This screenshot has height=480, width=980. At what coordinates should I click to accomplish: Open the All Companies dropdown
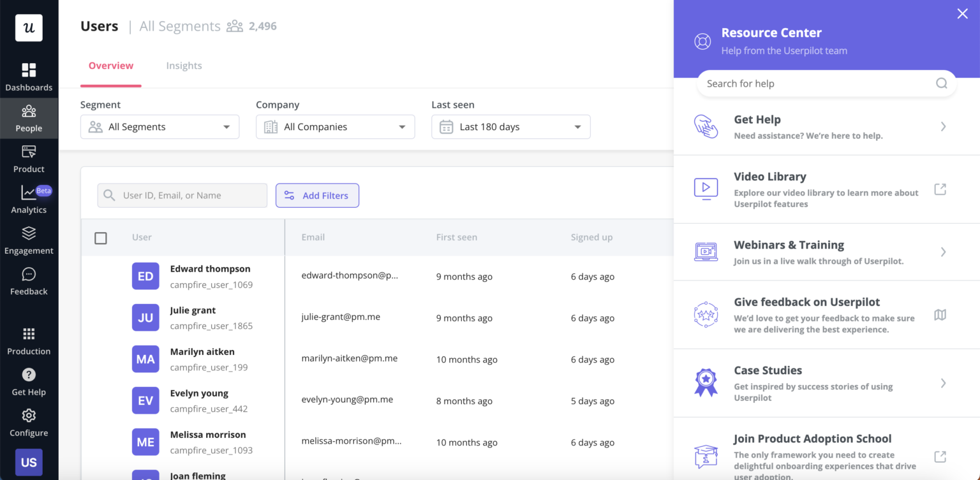(335, 127)
